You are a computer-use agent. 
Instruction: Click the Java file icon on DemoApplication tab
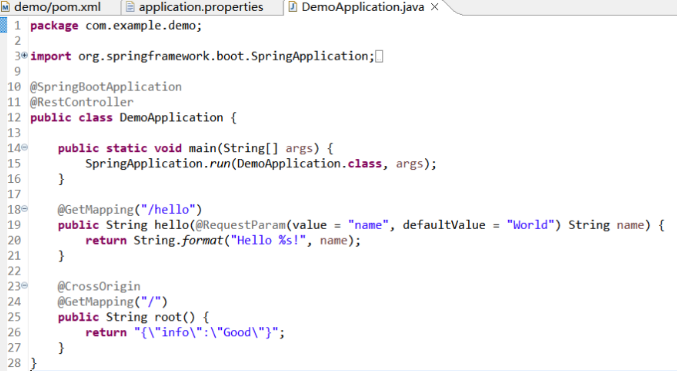(293, 7)
